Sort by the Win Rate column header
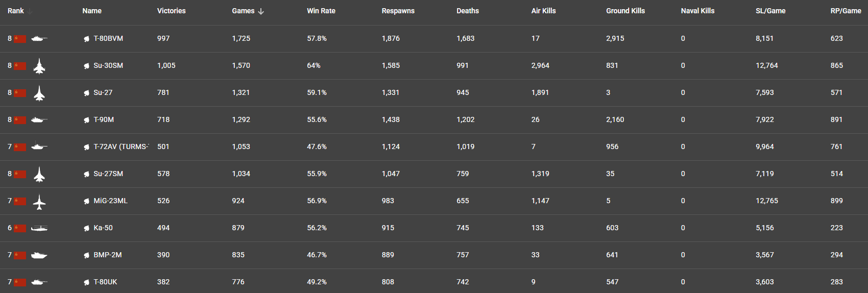This screenshot has height=293, width=868. click(x=321, y=11)
